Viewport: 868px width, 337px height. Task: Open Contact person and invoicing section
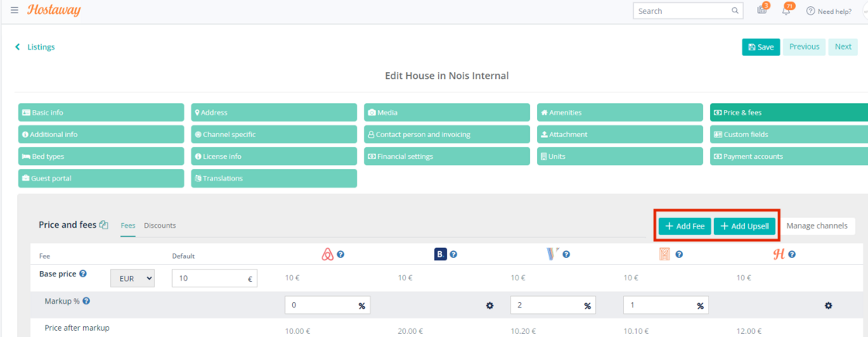[446, 135]
